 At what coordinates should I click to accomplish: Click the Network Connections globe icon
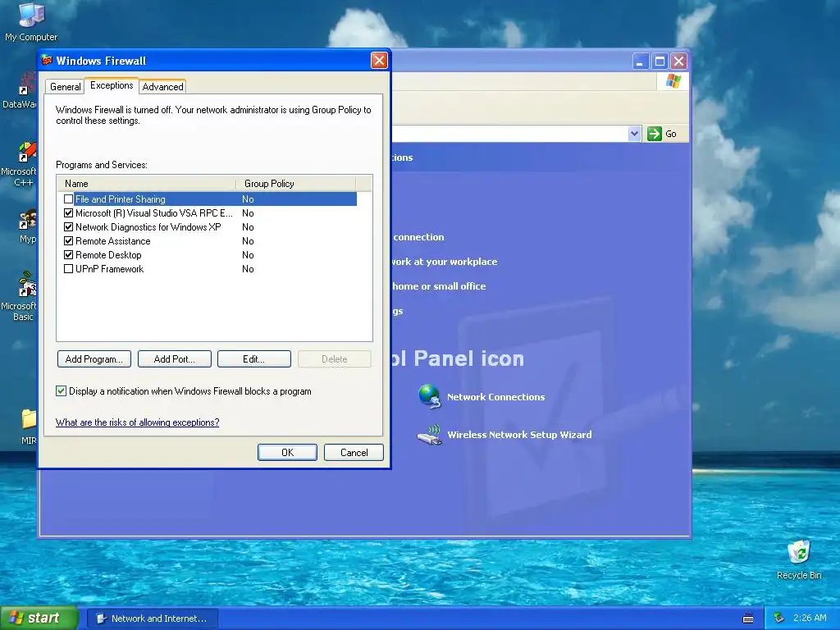click(430, 396)
